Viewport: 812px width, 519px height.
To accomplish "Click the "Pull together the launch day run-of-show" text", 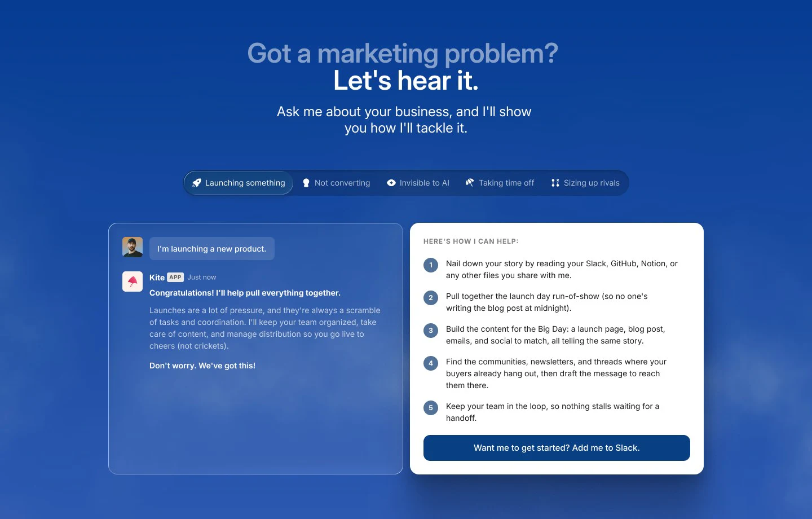I will (x=547, y=302).
